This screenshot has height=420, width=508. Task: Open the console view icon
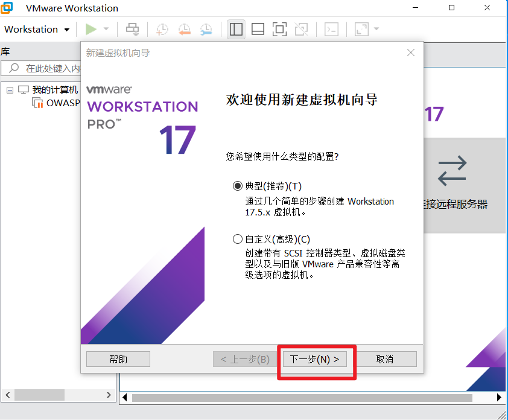[x=331, y=29]
